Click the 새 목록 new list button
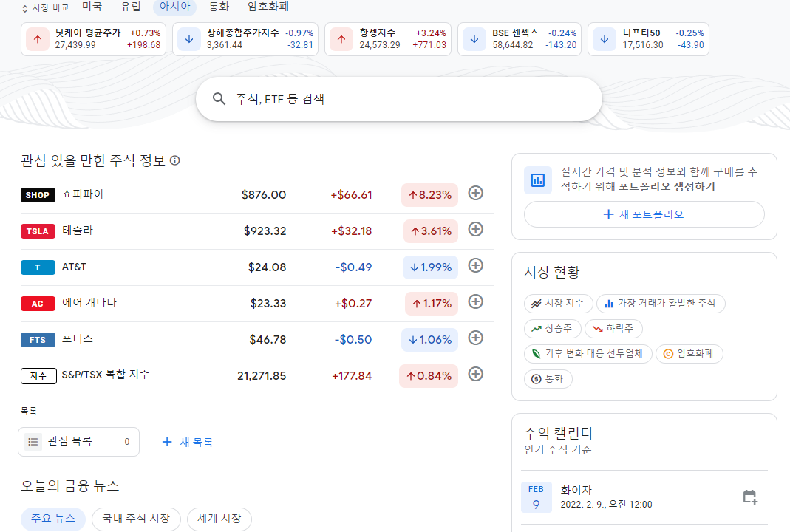Screen dimensions: 790x532 [x=188, y=442]
